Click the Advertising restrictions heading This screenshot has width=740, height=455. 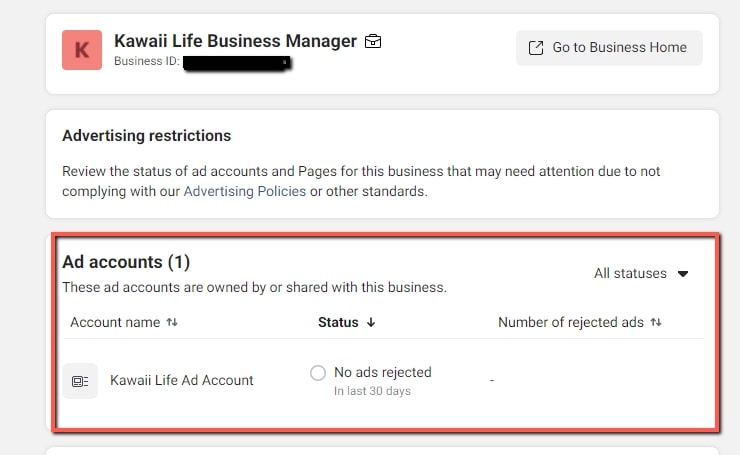pyautogui.click(x=146, y=135)
